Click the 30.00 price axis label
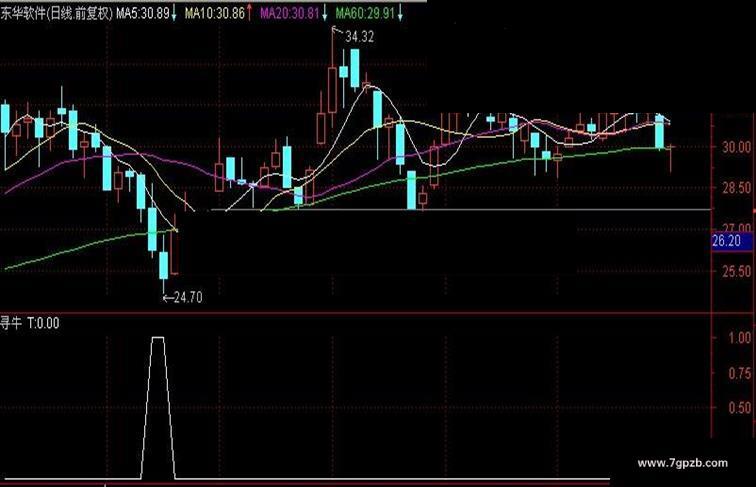This screenshot has height=487, width=756. coord(736,147)
